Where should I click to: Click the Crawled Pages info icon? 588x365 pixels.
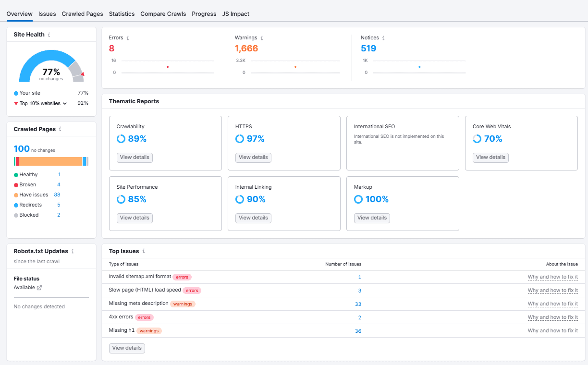(x=60, y=129)
